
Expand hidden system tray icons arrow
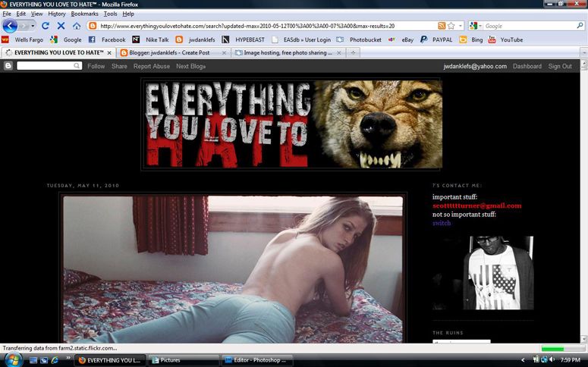[x=523, y=360]
